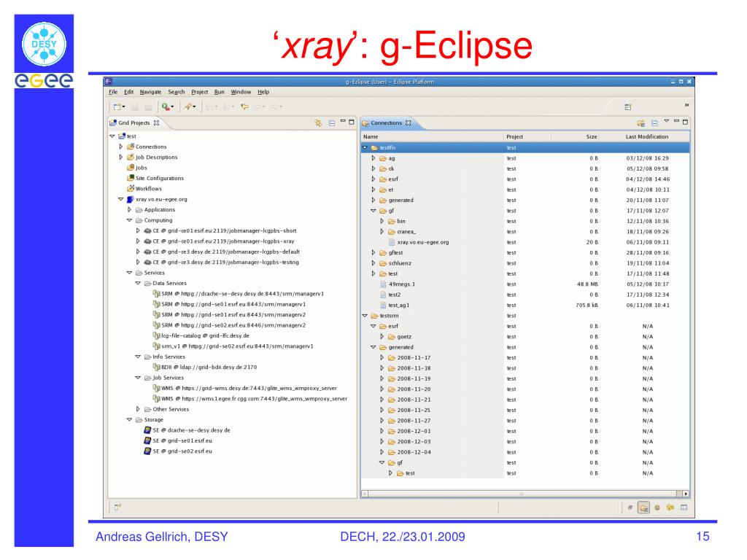
Task: Click the wand search toolbar icon
Action: click(x=189, y=106)
